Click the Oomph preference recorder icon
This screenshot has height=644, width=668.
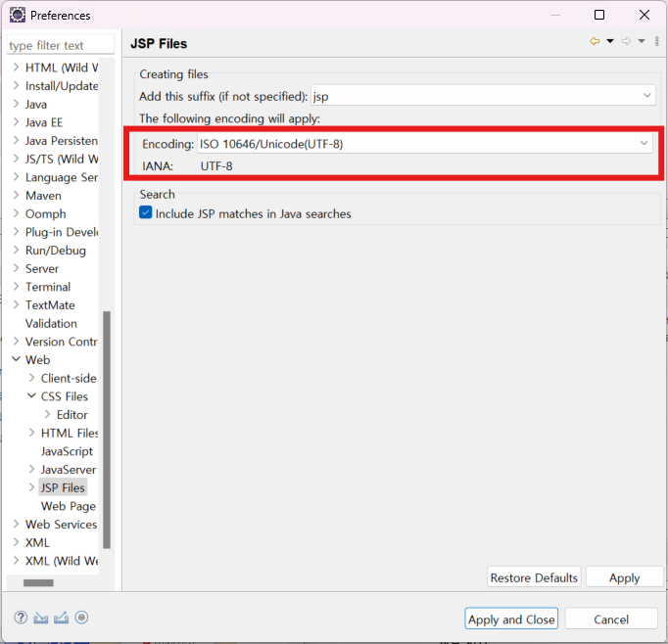coord(81,618)
